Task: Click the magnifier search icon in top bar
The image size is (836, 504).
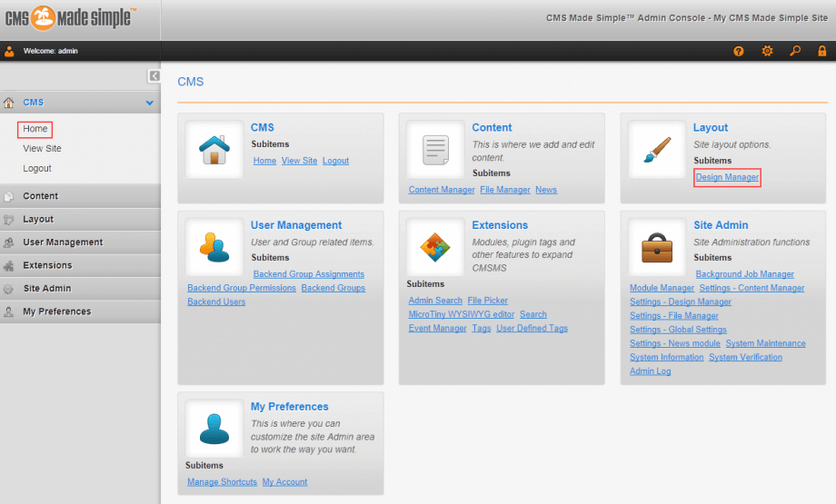Action: click(795, 51)
